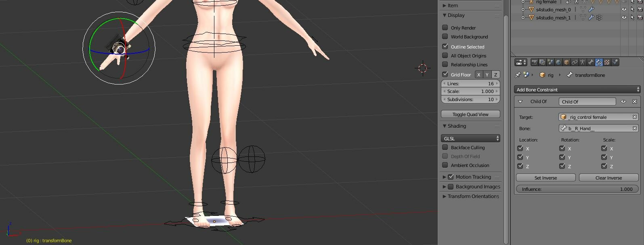The image size is (644, 245).
Task: Toggle grid floor X axis button
Action: click(x=478, y=74)
